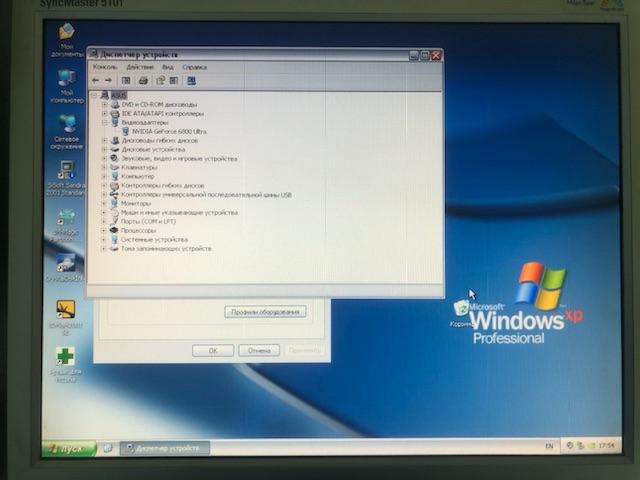Open Мои документы desktop folder icon
640x480 pixels.
pos(66,33)
